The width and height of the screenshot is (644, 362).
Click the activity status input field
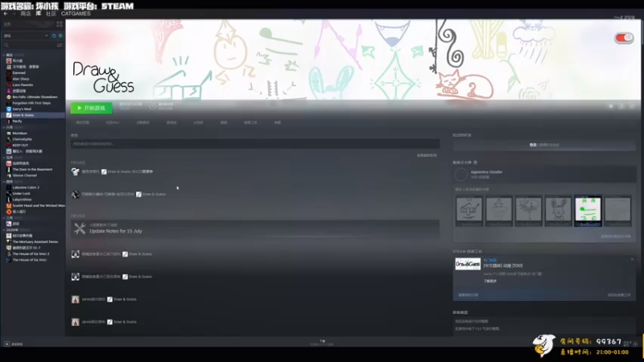pyautogui.click(x=255, y=144)
